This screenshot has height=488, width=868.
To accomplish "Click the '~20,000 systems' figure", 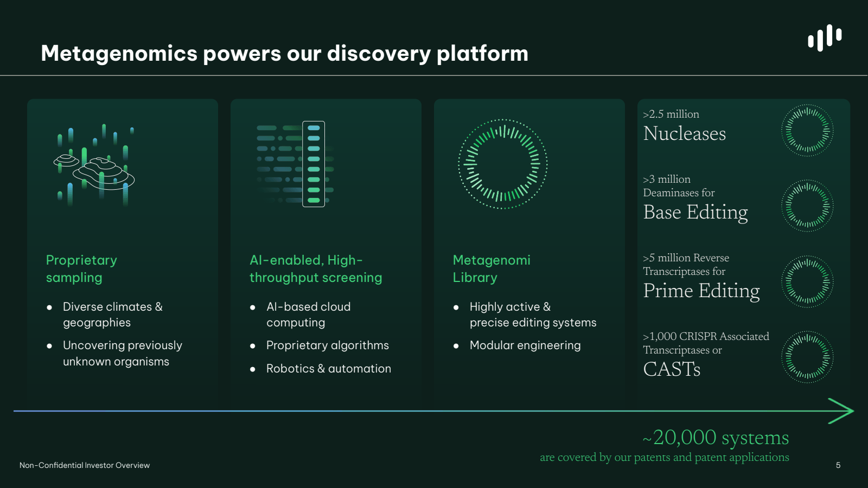I will [x=716, y=437].
